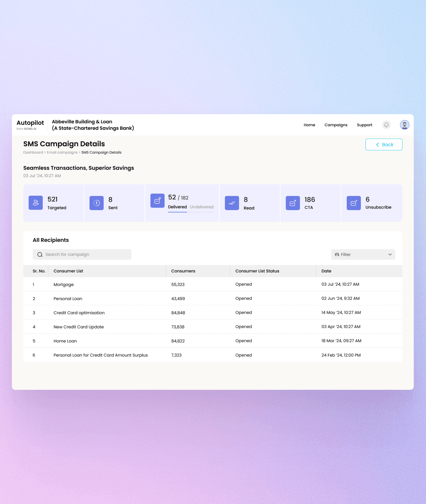Screen dimensions: 426x504
Task: Click the Unsubscribe envelope icon
Action: 354,203
